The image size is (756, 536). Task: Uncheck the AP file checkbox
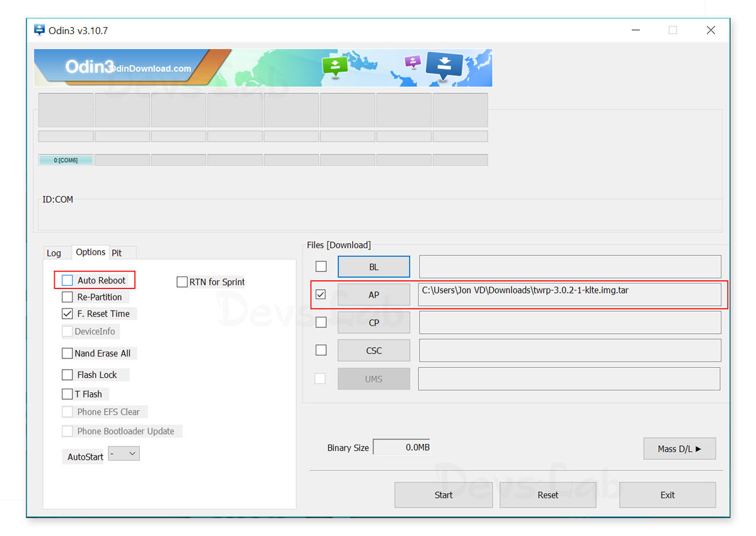coord(321,294)
